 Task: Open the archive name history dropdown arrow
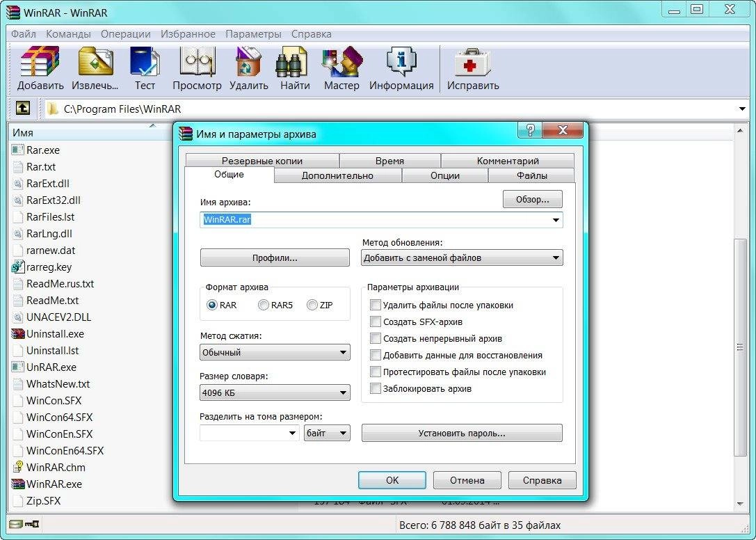[x=556, y=220]
